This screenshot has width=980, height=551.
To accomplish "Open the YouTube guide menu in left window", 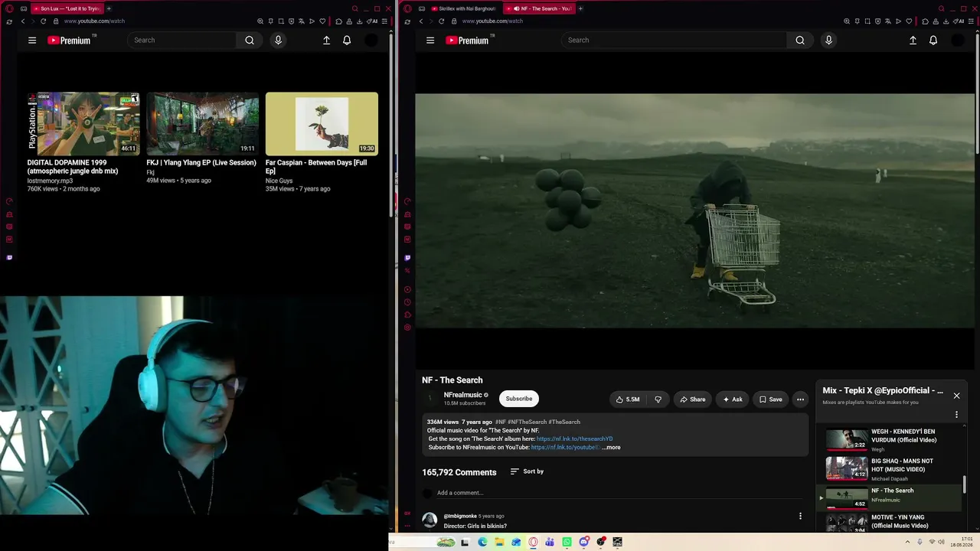I will pos(32,40).
